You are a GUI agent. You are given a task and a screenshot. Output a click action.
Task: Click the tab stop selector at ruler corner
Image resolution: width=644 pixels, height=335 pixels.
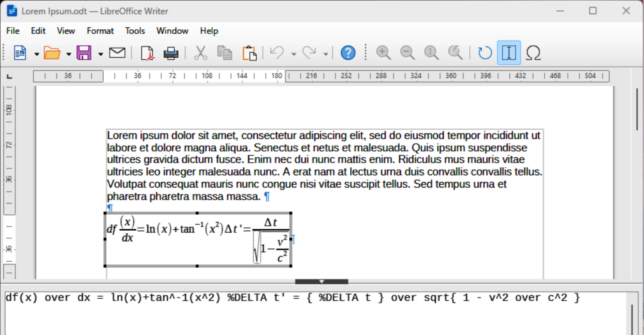click(9, 77)
